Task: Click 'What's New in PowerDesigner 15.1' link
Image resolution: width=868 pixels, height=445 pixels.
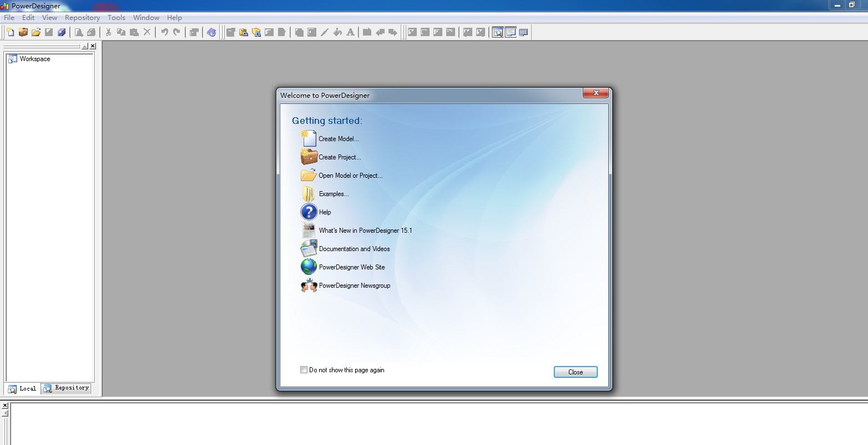Action: click(x=366, y=231)
